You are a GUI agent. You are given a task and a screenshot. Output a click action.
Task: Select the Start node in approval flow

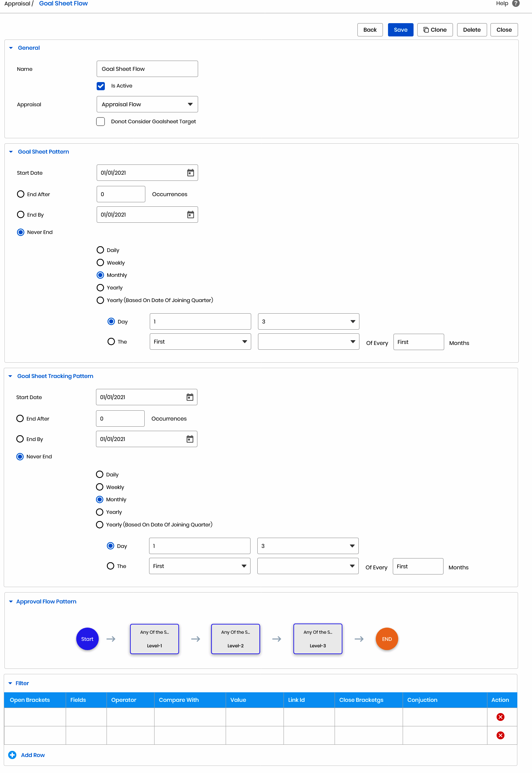87,639
